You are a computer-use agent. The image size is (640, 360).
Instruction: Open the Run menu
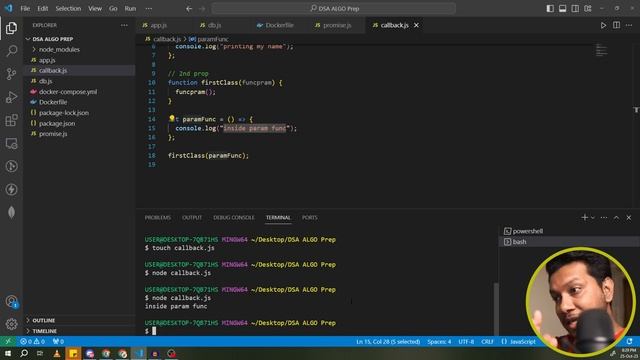point(130,9)
